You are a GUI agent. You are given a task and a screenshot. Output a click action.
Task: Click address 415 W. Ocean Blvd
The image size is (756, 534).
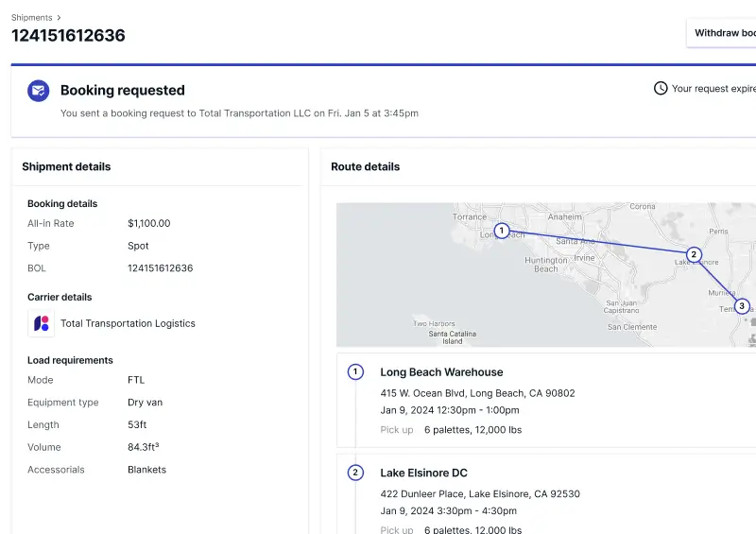coord(477,393)
